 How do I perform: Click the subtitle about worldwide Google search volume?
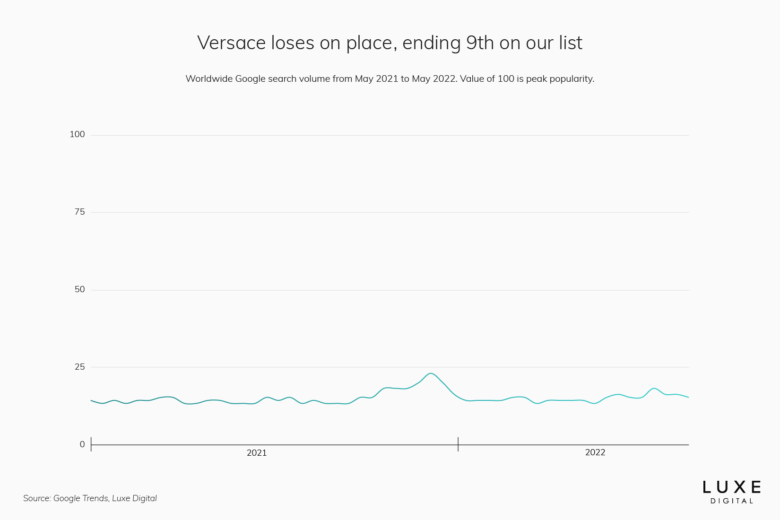click(390, 78)
